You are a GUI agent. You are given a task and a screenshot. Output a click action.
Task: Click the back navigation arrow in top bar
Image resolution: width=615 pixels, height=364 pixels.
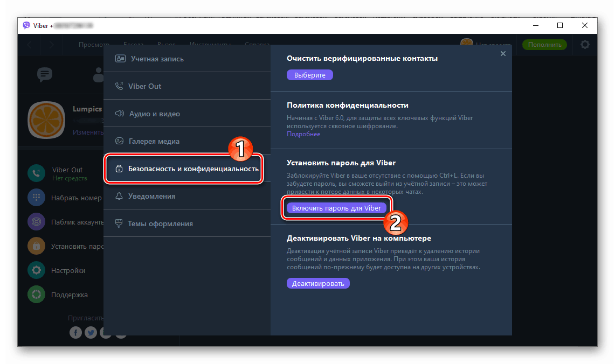30,45
